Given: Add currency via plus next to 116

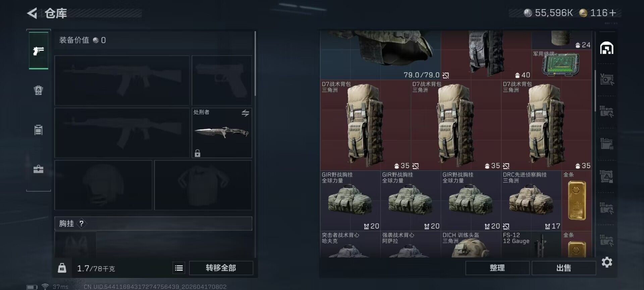Looking at the screenshot, I should pos(613,13).
